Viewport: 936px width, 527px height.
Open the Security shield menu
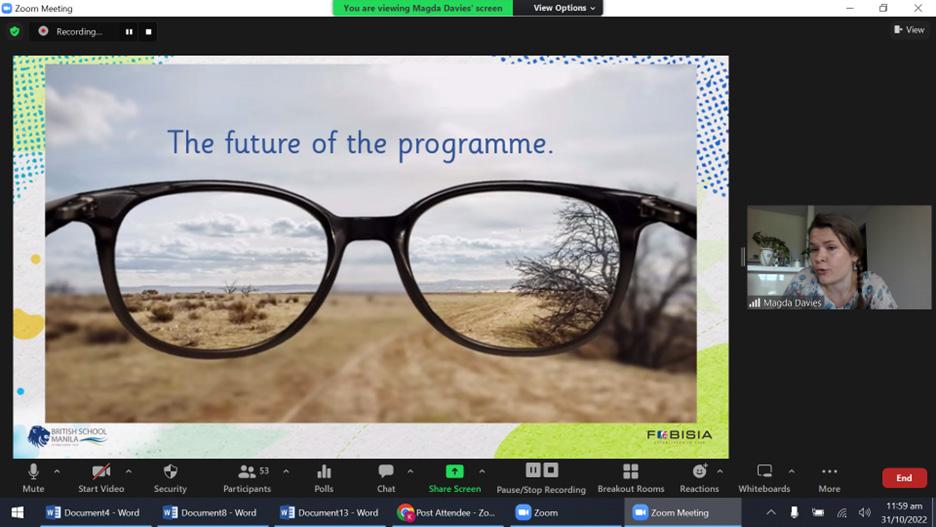(170, 478)
